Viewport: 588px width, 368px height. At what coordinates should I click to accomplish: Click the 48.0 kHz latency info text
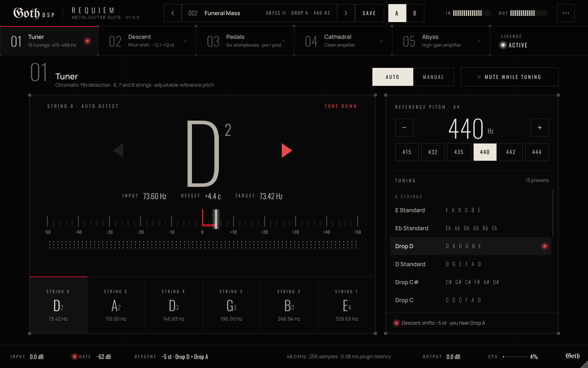pos(339,357)
